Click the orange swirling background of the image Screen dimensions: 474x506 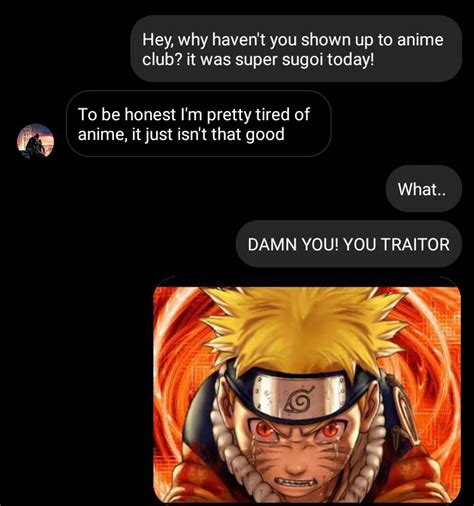tap(430, 350)
